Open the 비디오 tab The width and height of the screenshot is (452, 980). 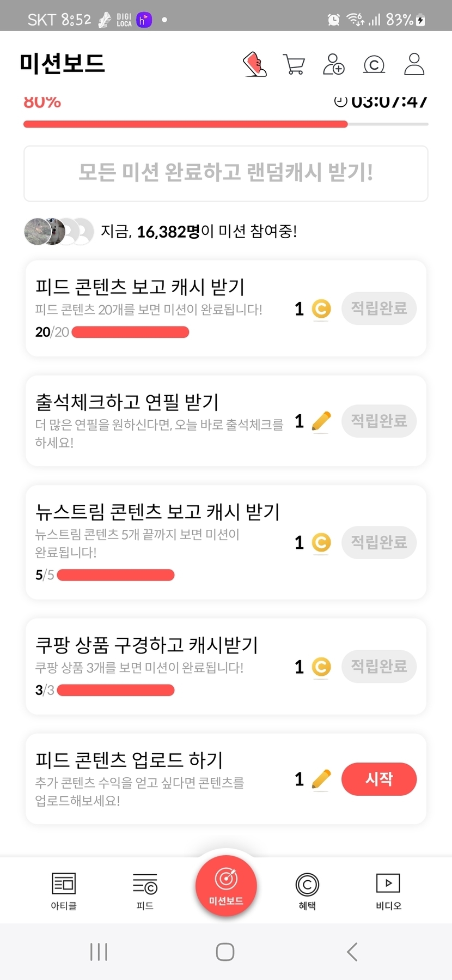click(388, 891)
